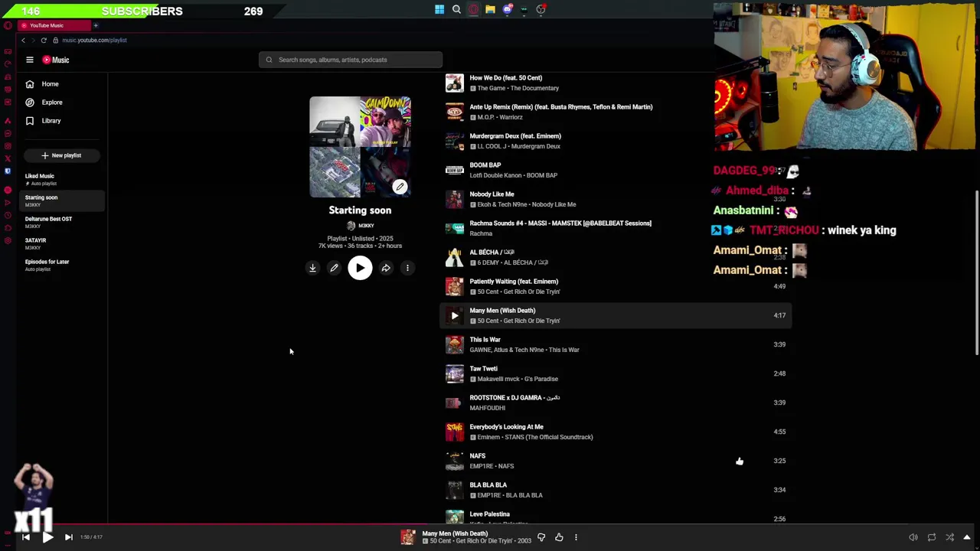Click the Opera icon in taskbar
The height and width of the screenshot is (551, 980).
tap(473, 9)
